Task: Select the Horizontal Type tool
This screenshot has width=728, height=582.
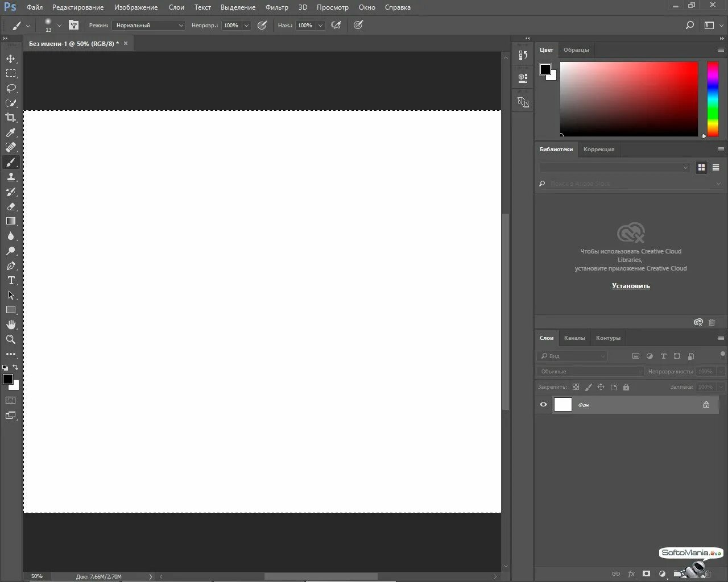Action: coord(11,280)
